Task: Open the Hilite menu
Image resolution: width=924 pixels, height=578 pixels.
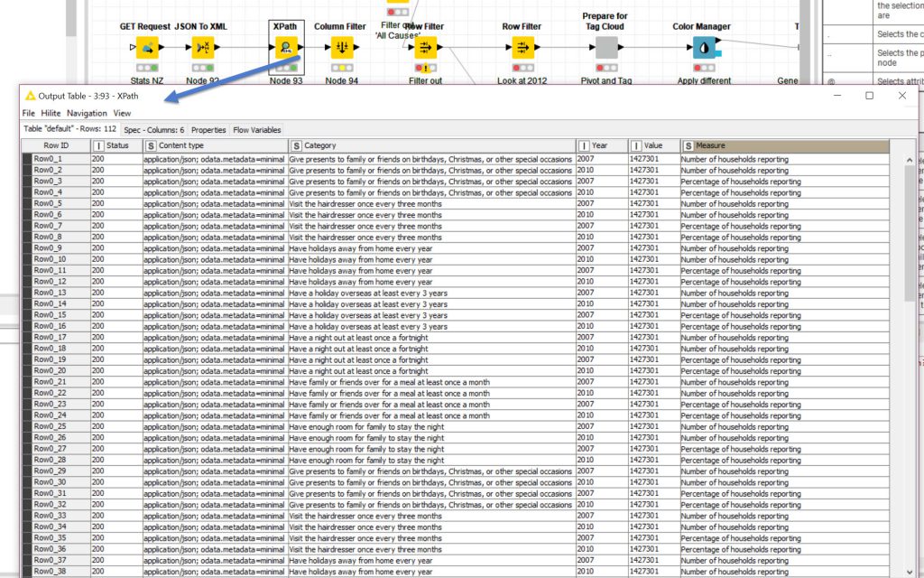Action: (51, 113)
